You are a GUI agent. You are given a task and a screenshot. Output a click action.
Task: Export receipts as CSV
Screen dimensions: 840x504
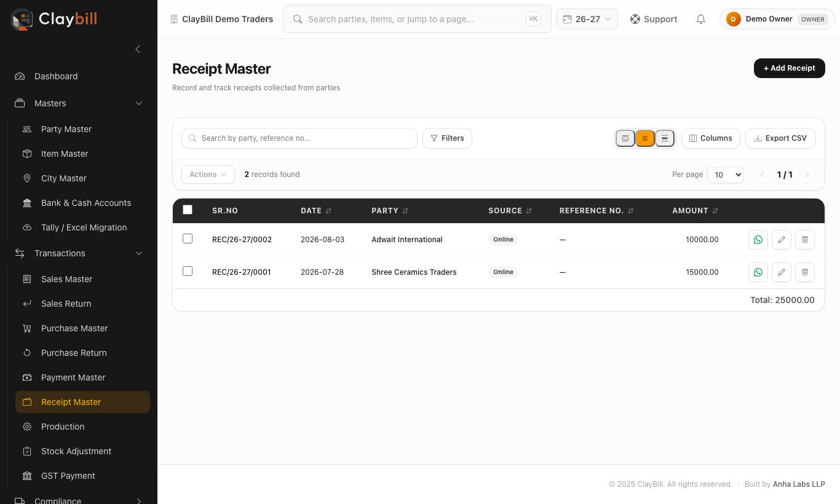click(x=780, y=138)
